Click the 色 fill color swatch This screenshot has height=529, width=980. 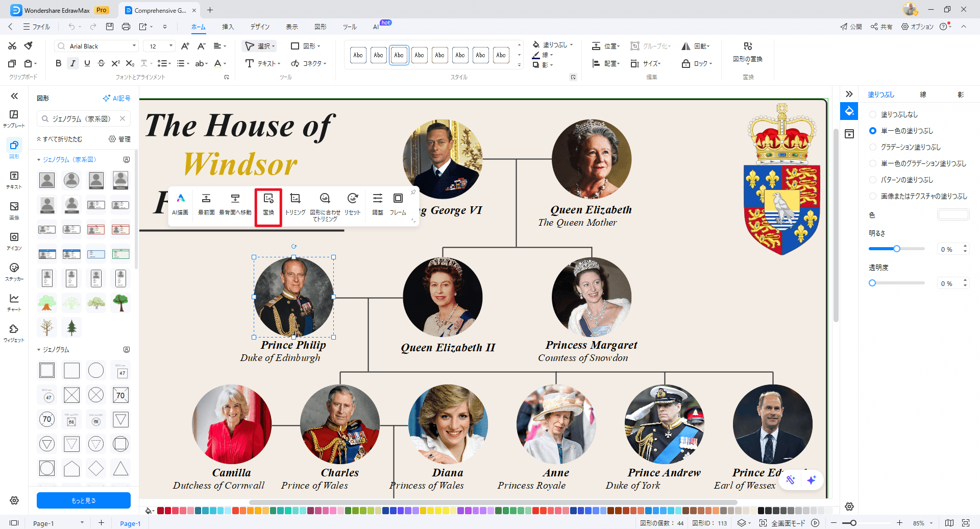(x=953, y=215)
